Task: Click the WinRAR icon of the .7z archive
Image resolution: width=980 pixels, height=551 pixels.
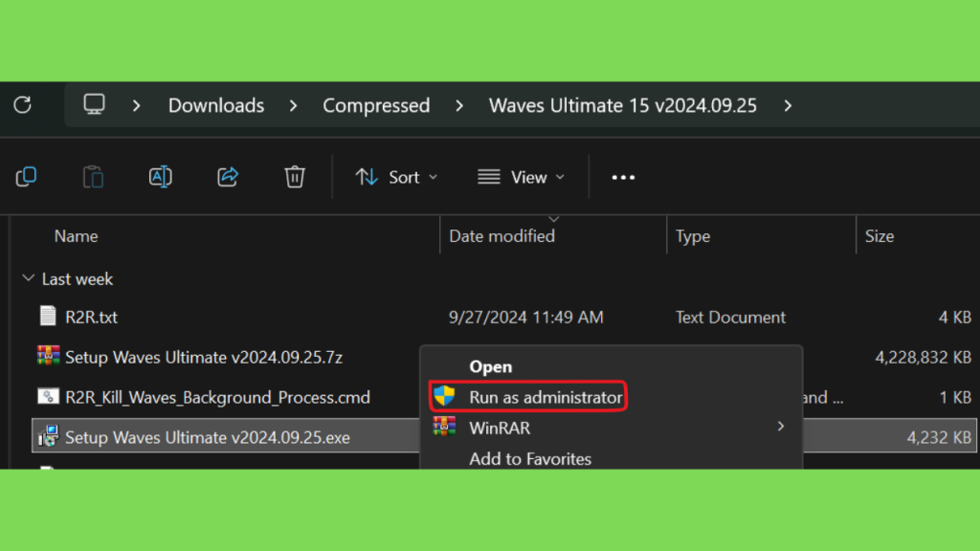Action: (x=48, y=356)
